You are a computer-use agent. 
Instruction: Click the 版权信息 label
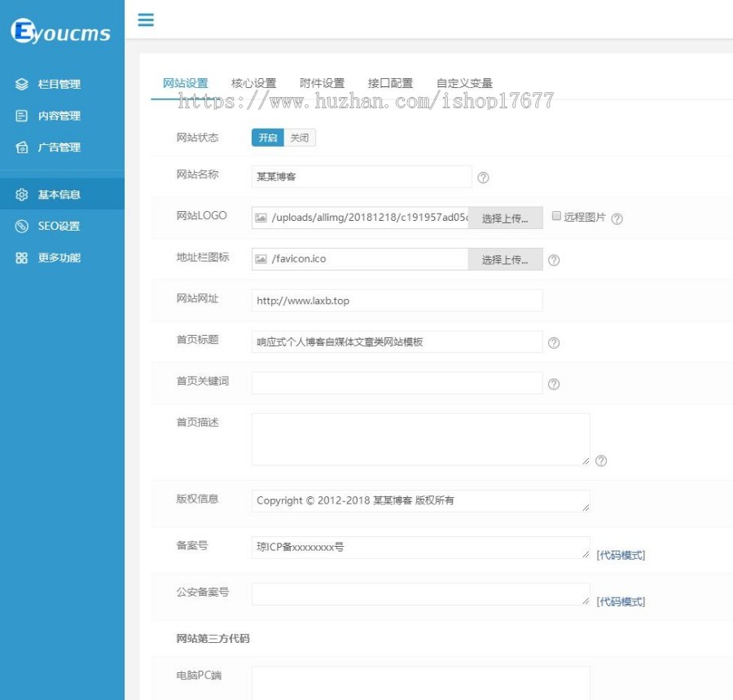[197, 499]
